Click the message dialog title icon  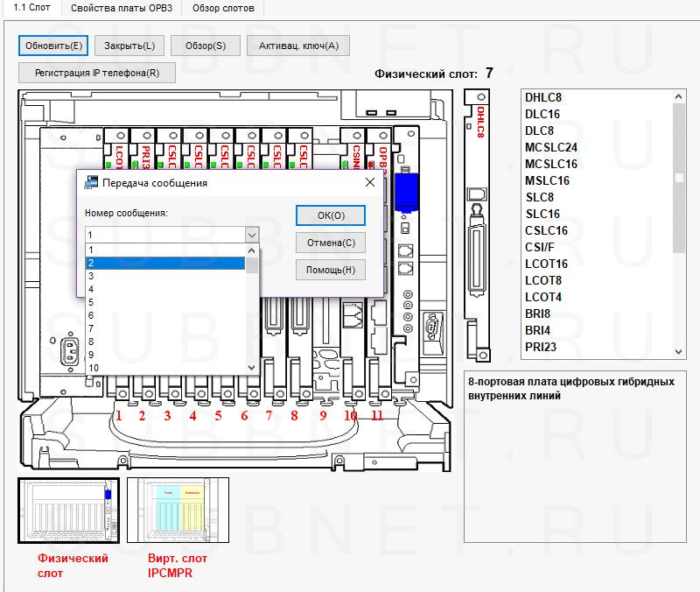coord(91,183)
